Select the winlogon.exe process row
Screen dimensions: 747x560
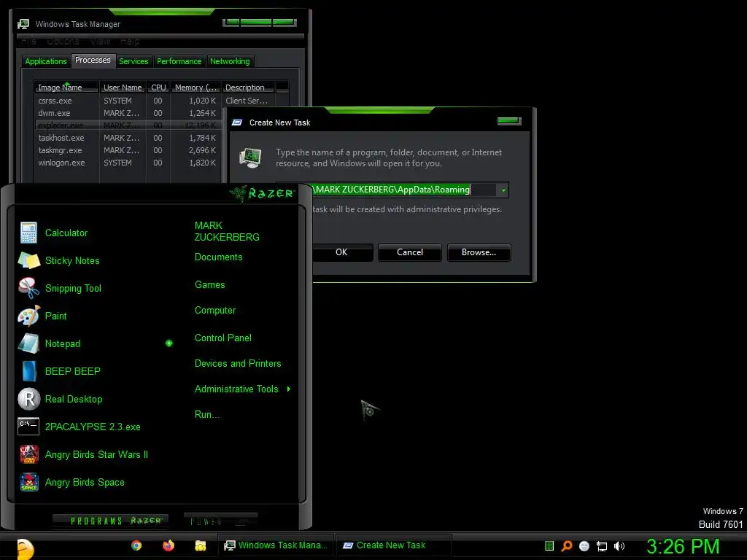pyautogui.click(x=128, y=163)
